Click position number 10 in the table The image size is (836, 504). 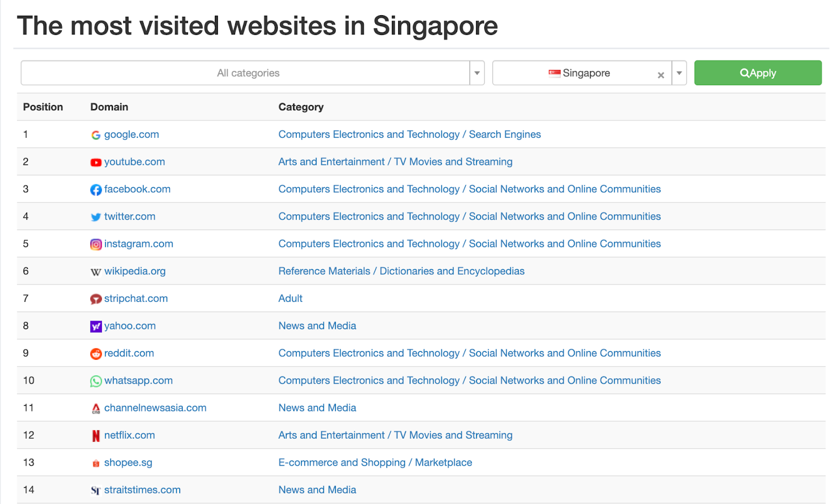coord(29,380)
